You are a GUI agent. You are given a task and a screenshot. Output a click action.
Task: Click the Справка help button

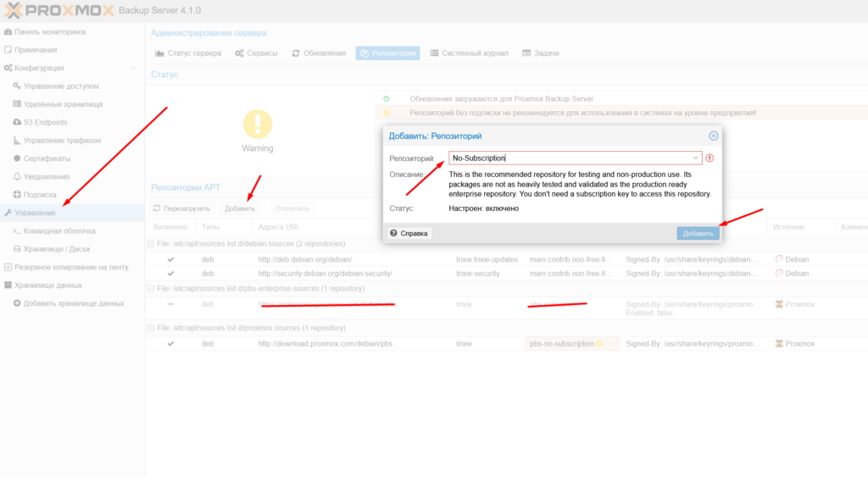pos(409,233)
